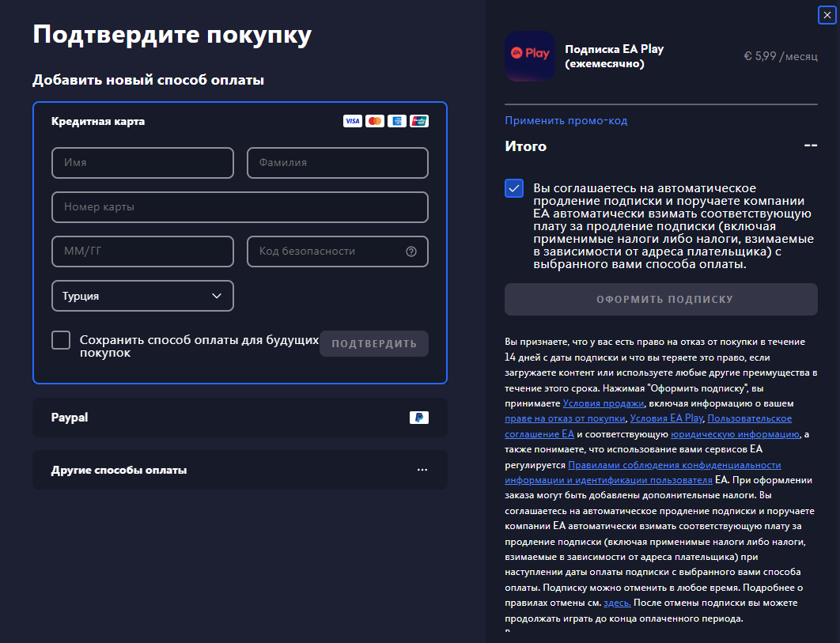This screenshot has height=643, width=840.
Task: Open the Условия EA Play link
Action: pyautogui.click(x=666, y=418)
